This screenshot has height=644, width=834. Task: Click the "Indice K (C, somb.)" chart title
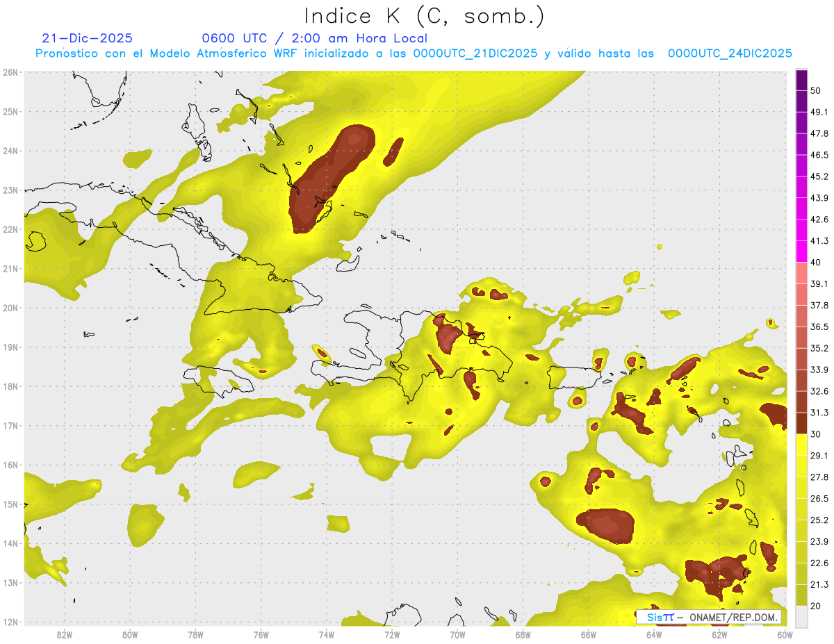[x=425, y=16]
